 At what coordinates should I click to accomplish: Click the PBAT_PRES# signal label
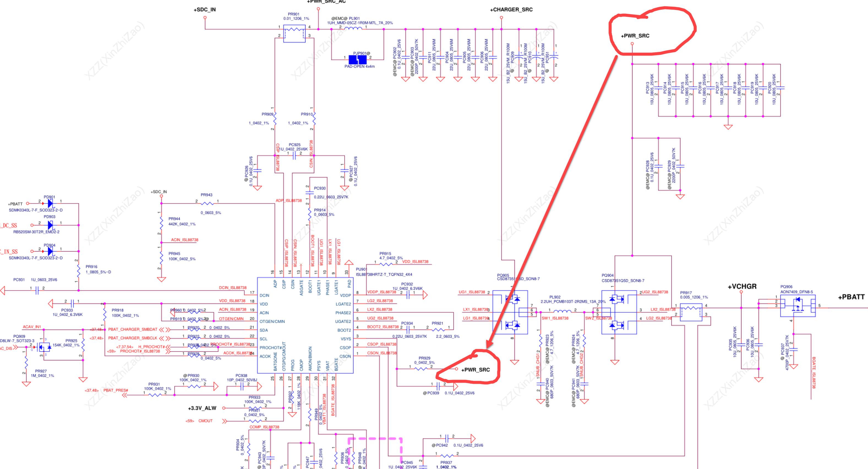pos(116,390)
